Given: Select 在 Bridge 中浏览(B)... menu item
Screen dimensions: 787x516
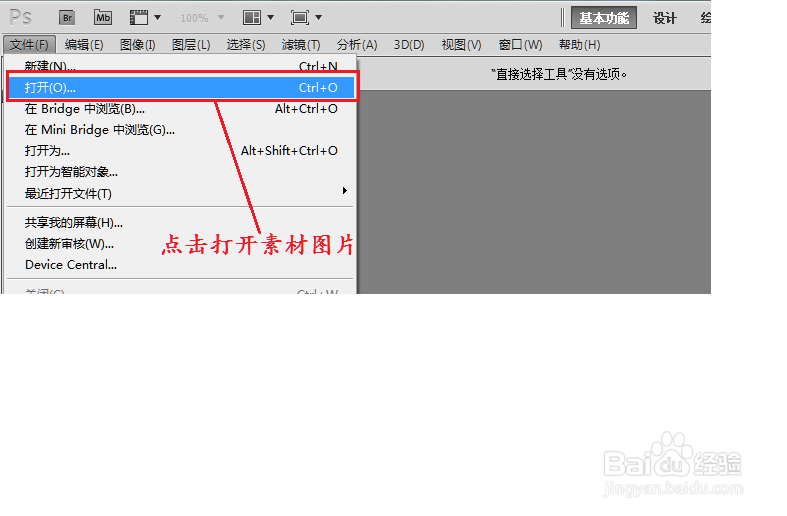Looking at the screenshot, I should [181, 108].
